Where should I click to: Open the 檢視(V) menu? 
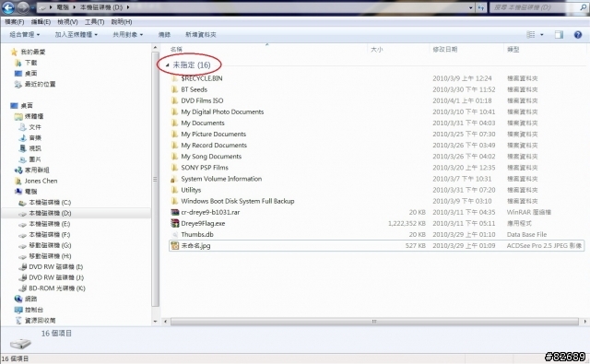coord(67,22)
